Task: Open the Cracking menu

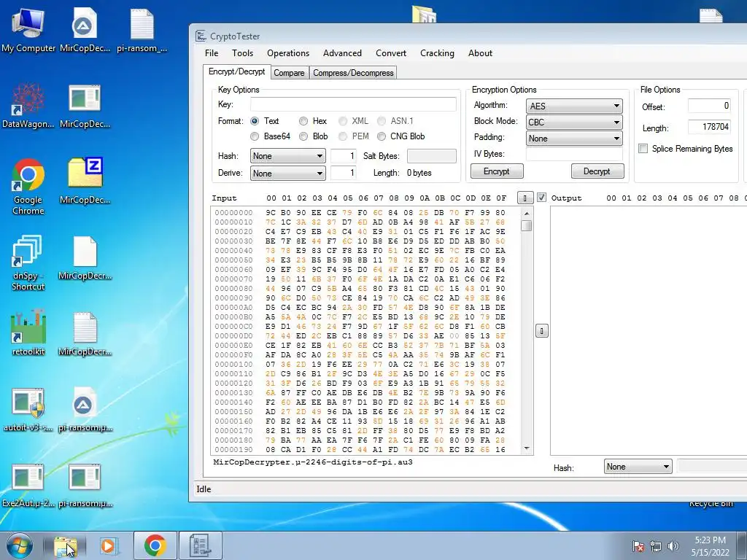Action: coord(437,52)
